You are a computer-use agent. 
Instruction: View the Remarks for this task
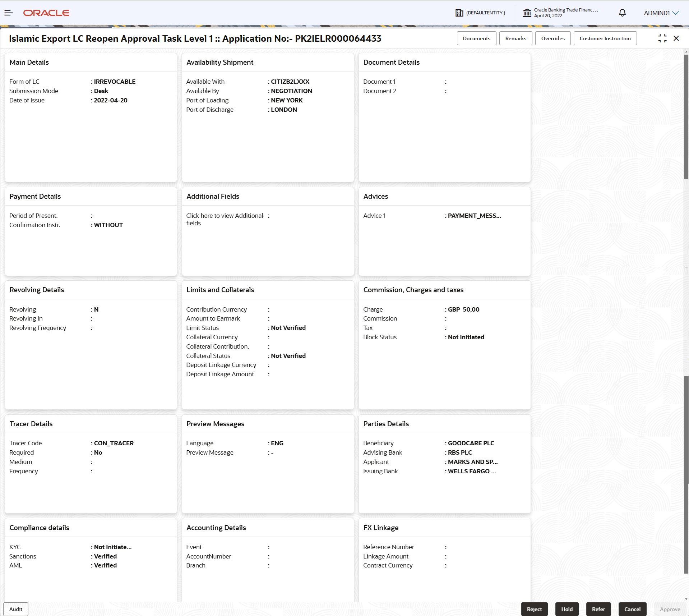click(515, 38)
